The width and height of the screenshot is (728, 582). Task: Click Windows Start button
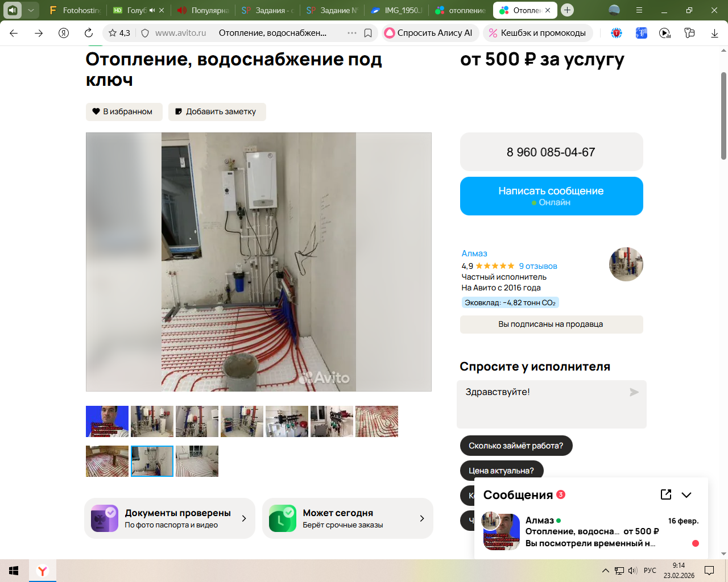14,571
